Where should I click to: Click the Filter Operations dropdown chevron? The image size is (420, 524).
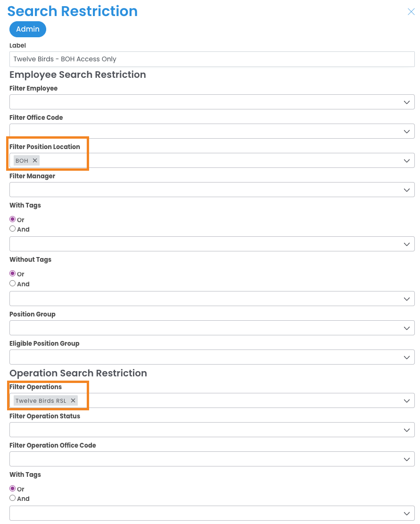[x=406, y=400]
